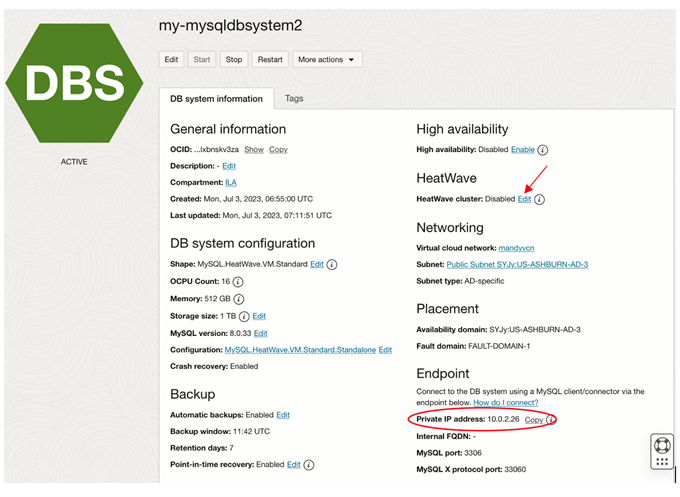The width and height of the screenshot is (680, 497).
Task: Click the green DBS hexagon logo
Action: pos(74,83)
